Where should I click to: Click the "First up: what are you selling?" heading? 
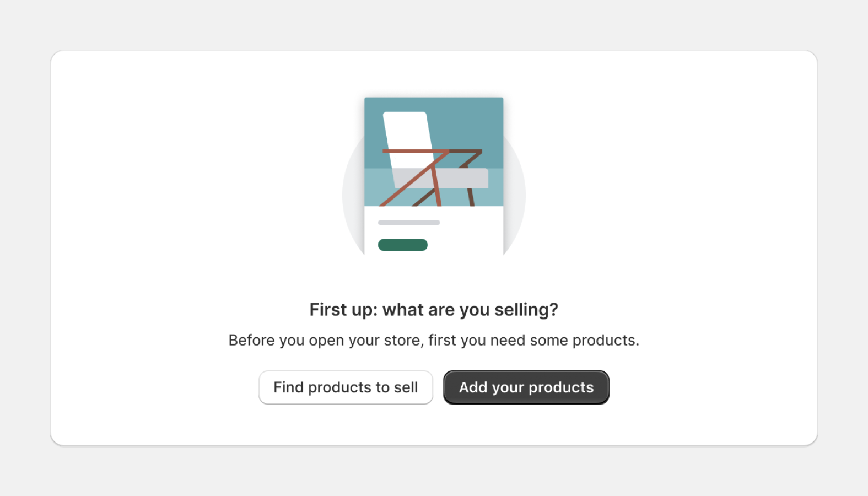coord(434,310)
